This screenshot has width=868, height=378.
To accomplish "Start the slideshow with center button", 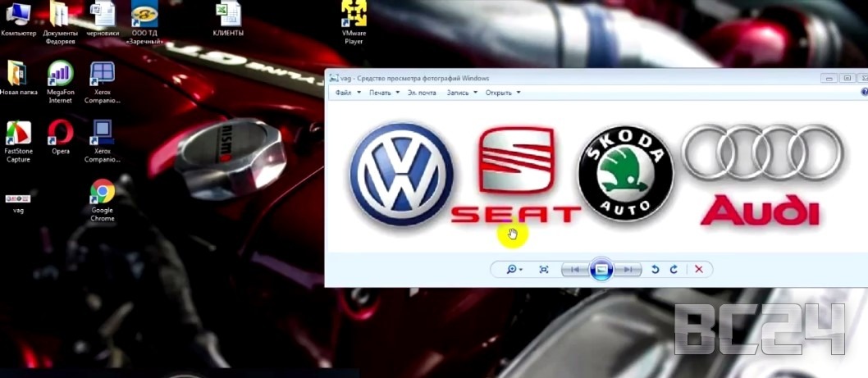I will tap(601, 270).
